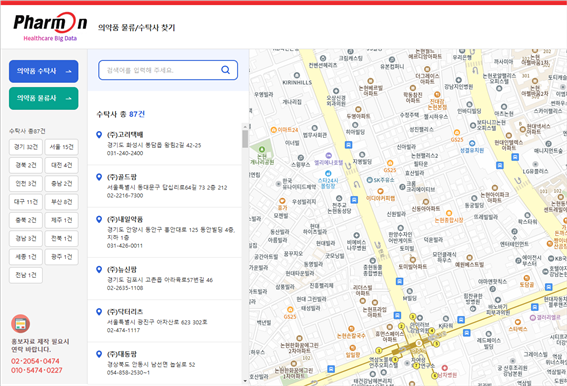
Task: Click subway exit 4 marker on map
Action: (x=431, y=330)
